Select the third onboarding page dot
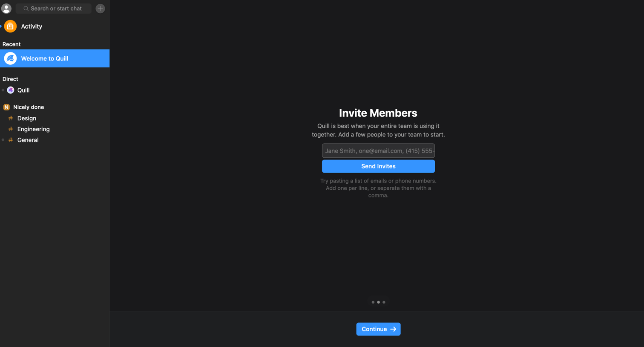This screenshot has width=644, height=347. [x=384, y=302]
